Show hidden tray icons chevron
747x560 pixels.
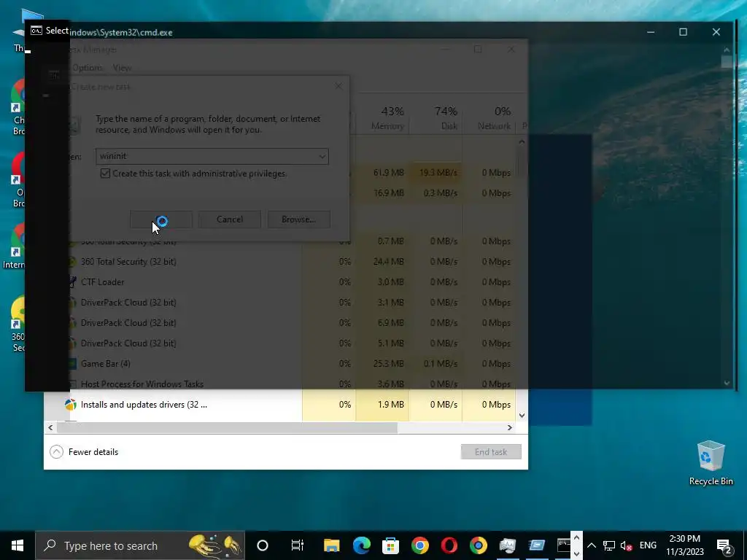(591, 545)
